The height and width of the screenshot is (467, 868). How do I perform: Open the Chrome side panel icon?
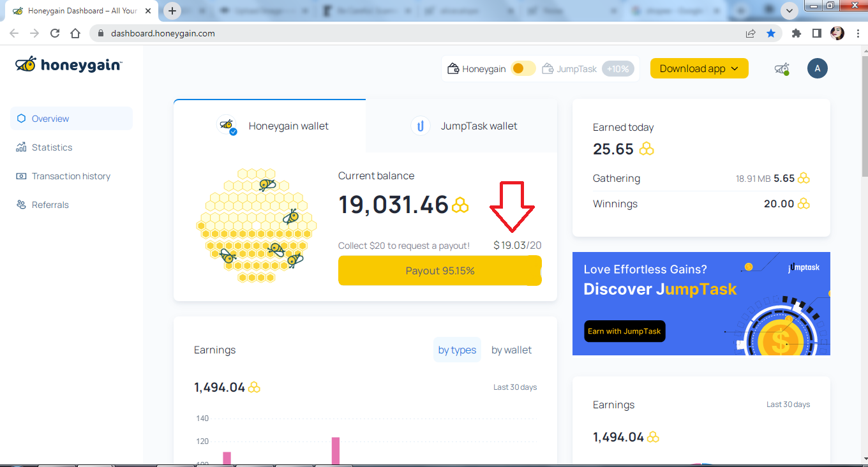point(816,33)
